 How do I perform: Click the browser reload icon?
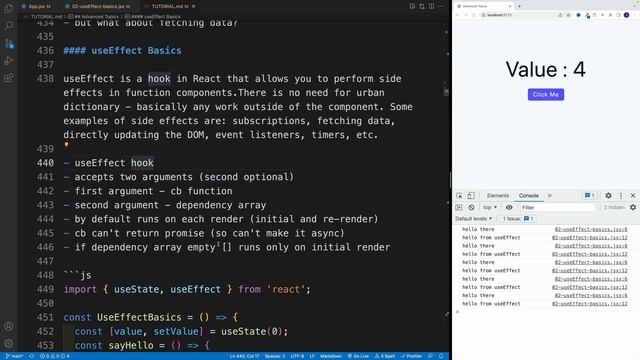point(473,15)
